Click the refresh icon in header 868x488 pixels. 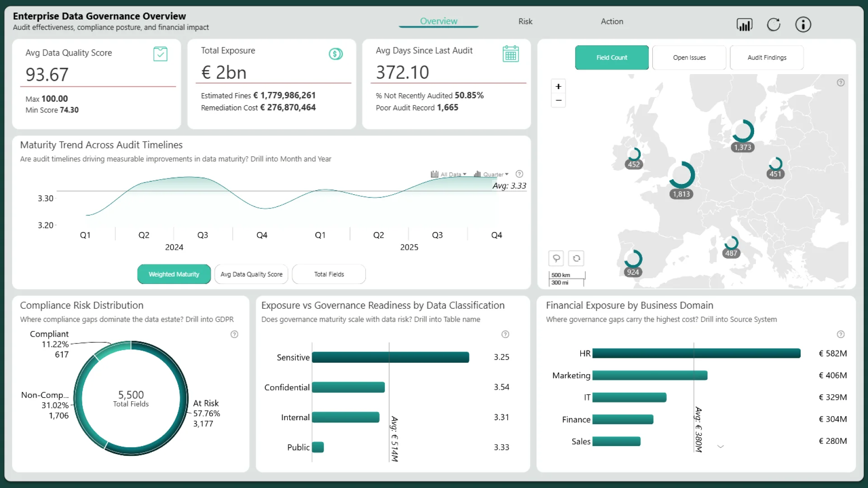tap(774, 24)
